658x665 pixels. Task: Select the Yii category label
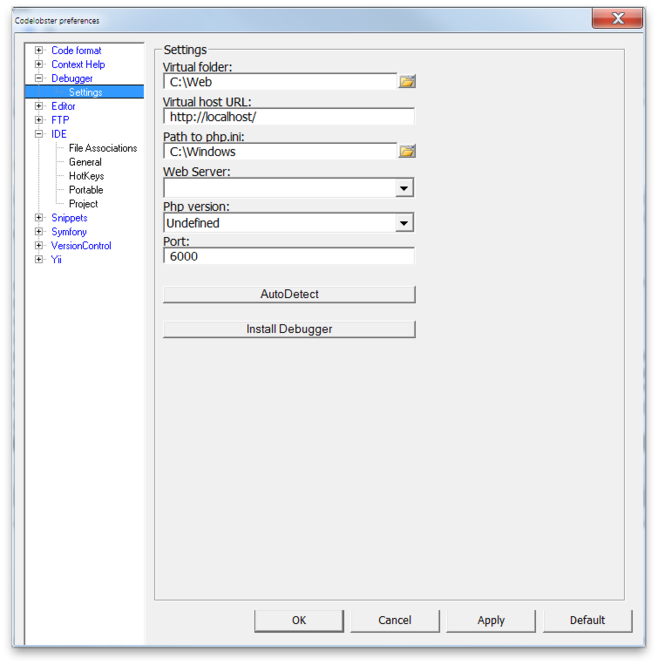tap(56, 260)
